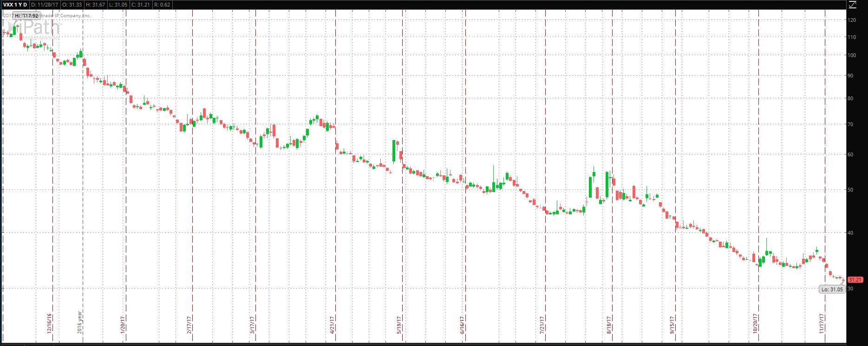Click the 70 price axis label
The image size is (868, 346).
coord(851,124)
